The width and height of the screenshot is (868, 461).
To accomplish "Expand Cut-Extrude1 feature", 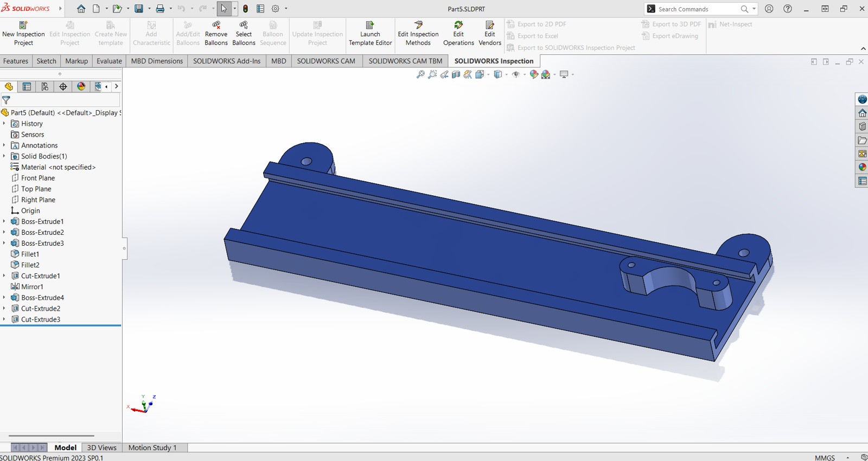I will click(x=4, y=276).
